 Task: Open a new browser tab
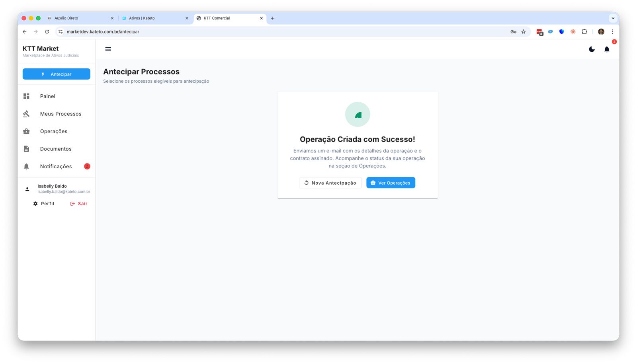[273, 18]
